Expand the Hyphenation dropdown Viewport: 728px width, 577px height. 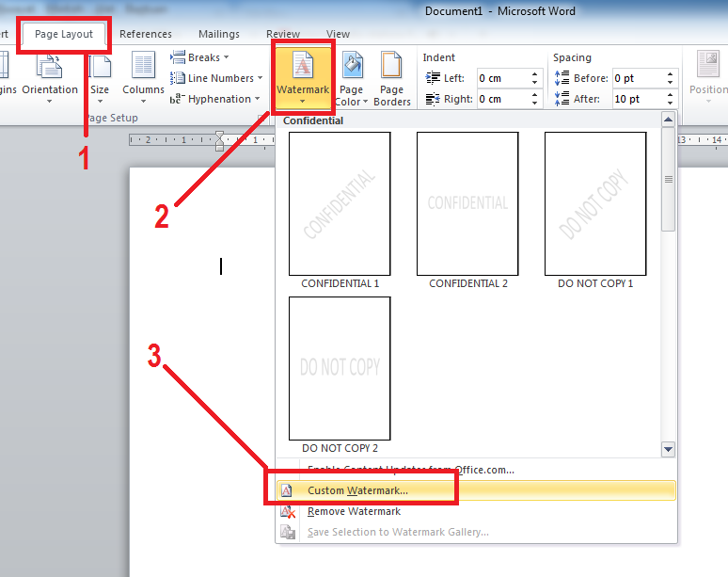[214, 99]
